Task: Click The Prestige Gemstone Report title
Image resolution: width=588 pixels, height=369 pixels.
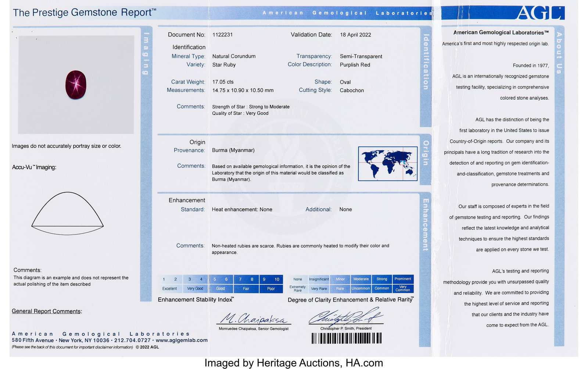Action: coord(85,13)
